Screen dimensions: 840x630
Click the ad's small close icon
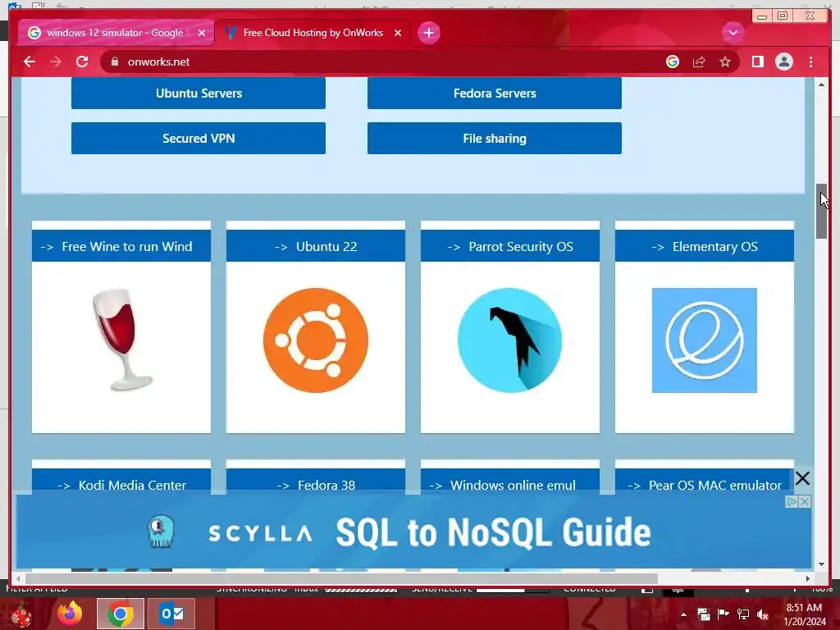805,501
